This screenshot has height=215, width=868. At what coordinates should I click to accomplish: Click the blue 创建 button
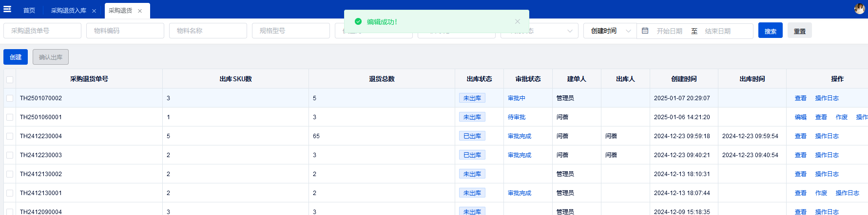point(16,57)
